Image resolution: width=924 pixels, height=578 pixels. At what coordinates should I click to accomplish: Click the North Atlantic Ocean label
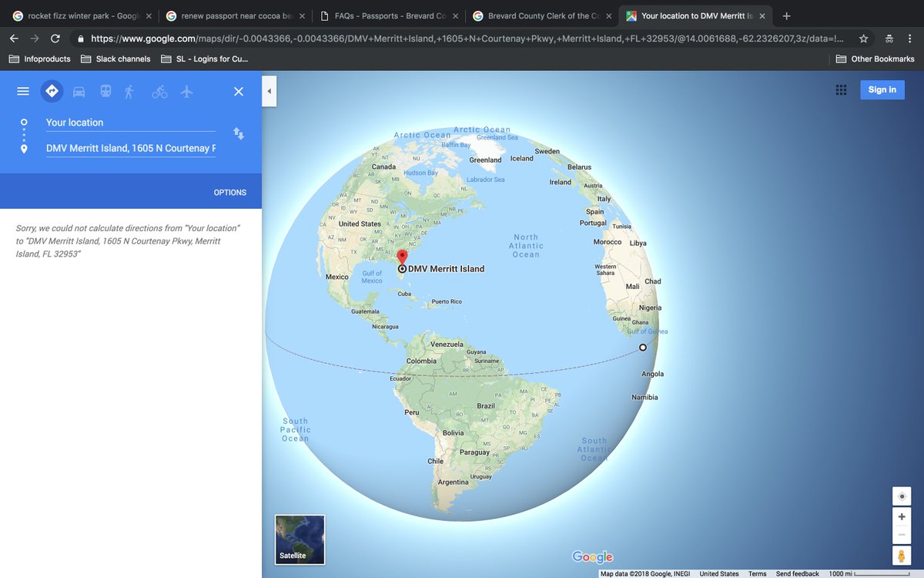pos(526,246)
